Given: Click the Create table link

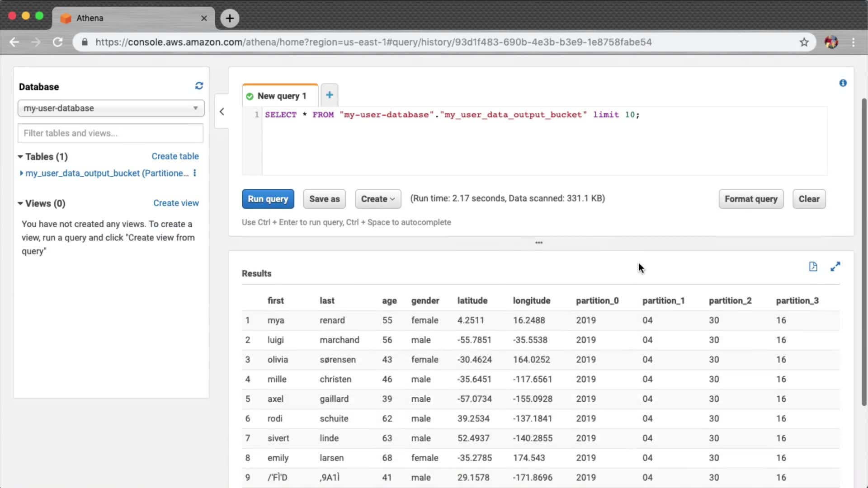Looking at the screenshot, I should point(175,156).
